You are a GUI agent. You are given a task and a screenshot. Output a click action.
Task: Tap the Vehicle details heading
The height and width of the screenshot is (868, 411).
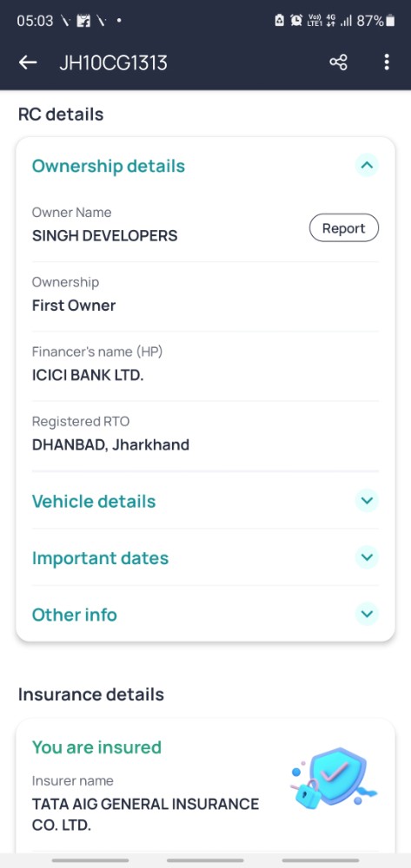point(94,501)
